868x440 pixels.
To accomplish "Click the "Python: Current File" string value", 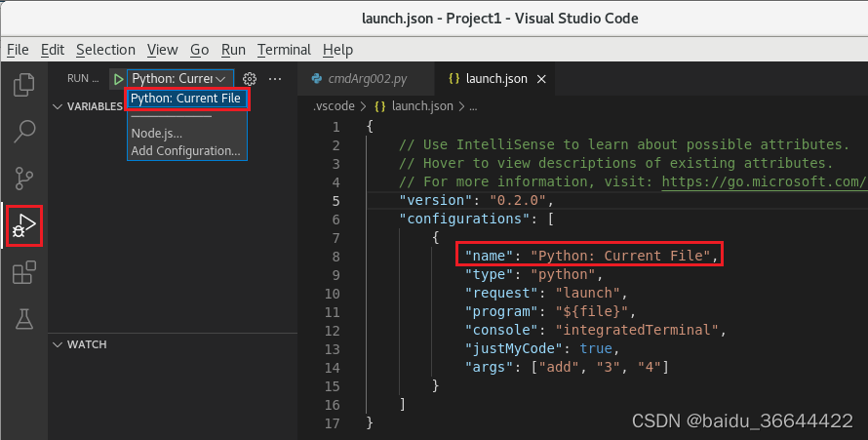I will 620,256.
